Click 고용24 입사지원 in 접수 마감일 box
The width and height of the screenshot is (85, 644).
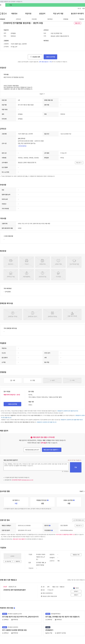click(12, 404)
